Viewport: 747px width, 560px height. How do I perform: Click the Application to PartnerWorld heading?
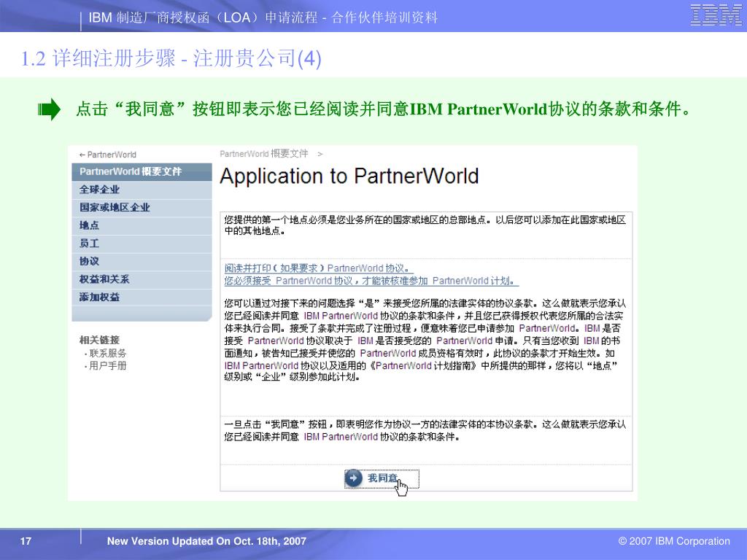point(349,176)
